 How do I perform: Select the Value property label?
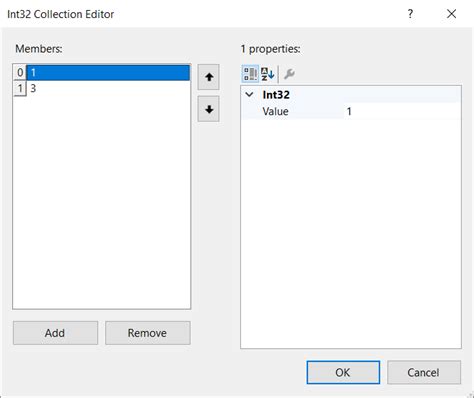click(x=275, y=111)
